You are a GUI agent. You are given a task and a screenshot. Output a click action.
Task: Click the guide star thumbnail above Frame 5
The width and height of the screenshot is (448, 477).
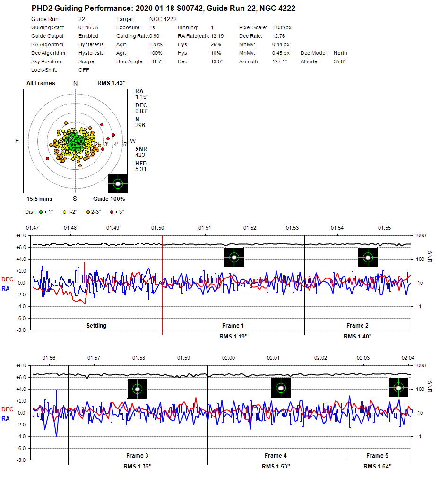[398, 387]
